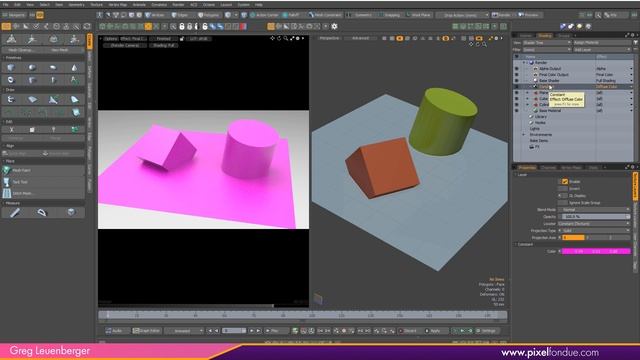Viewport: 640px width, 360px height.
Task: Open the Blend Mode dropdown
Action: click(594, 209)
